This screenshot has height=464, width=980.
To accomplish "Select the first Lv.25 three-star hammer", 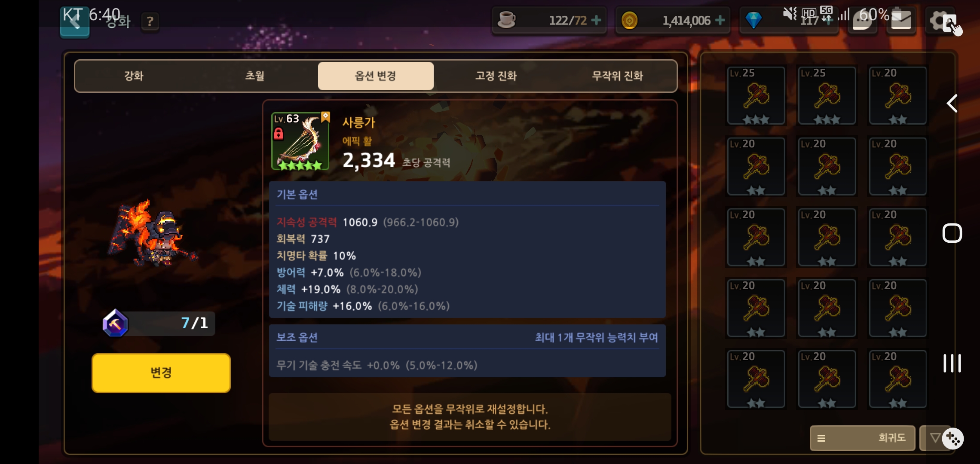I will click(756, 95).
